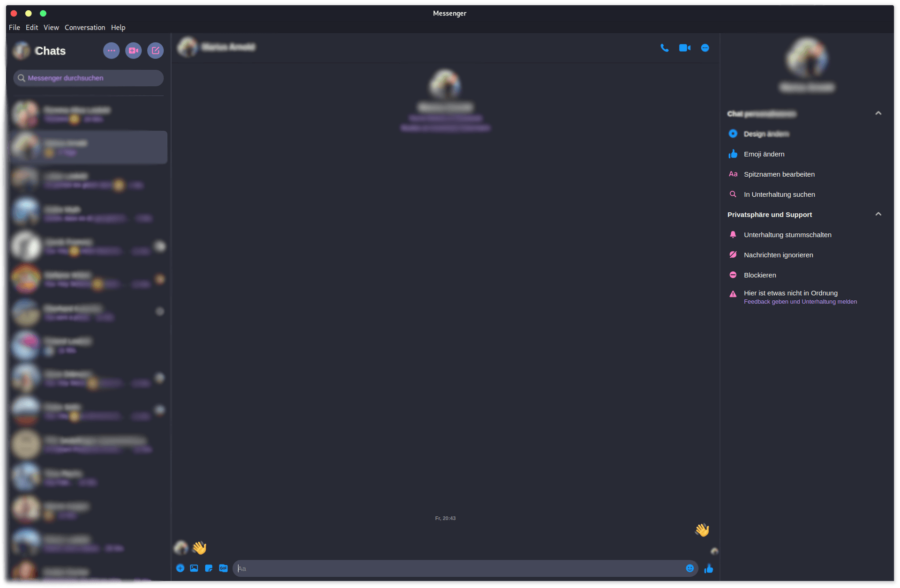Open the File menu
This screenshot has width=900, height=588.
pos(15,28)
